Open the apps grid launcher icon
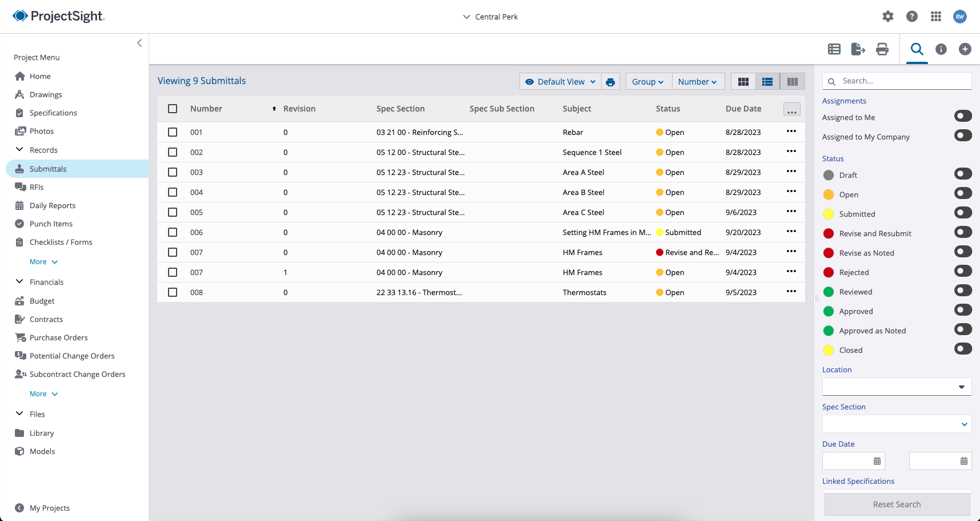980x521 pixels. [x=936, y=17]
